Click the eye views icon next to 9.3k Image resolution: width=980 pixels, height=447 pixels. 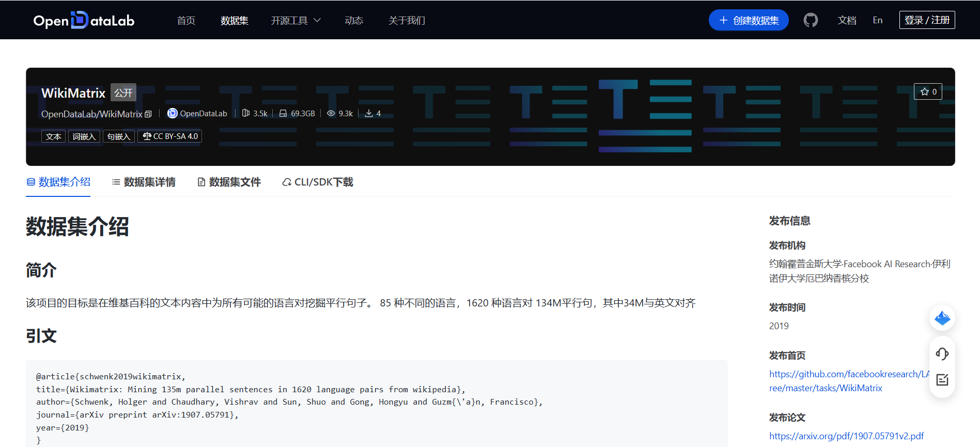point(331,113)
